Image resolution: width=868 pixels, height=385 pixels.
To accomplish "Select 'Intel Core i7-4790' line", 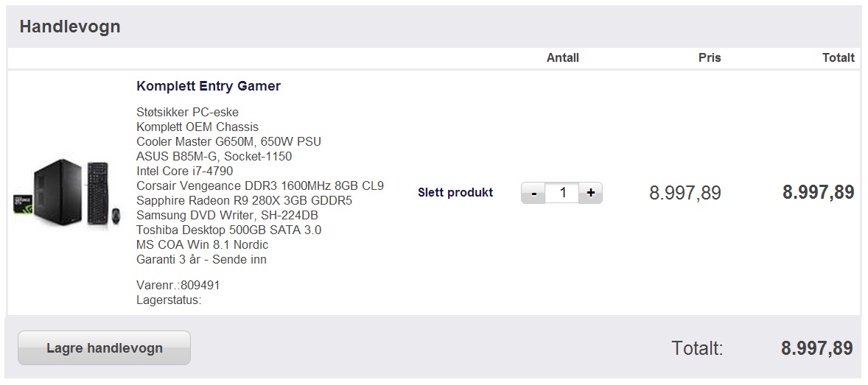I will (184, 171).
